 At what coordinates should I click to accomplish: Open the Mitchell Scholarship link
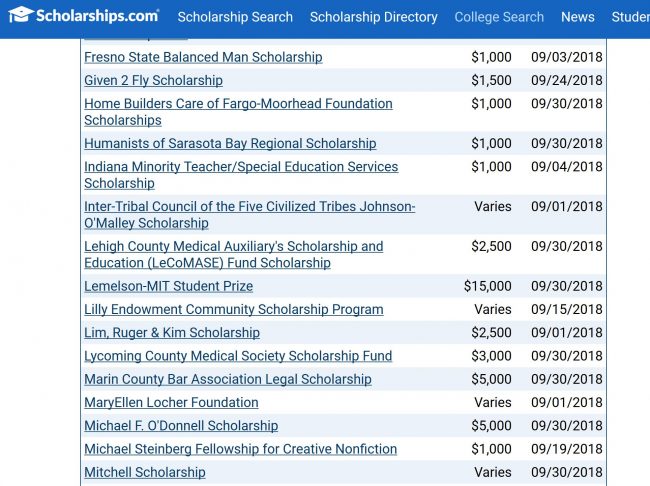(x=144, y=472)
